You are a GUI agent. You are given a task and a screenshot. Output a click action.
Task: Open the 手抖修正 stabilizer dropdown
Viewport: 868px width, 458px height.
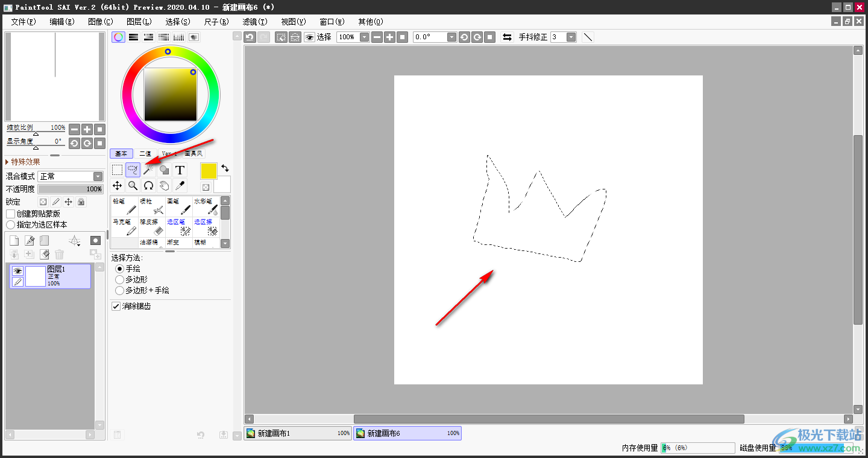[x=571, y=37]
